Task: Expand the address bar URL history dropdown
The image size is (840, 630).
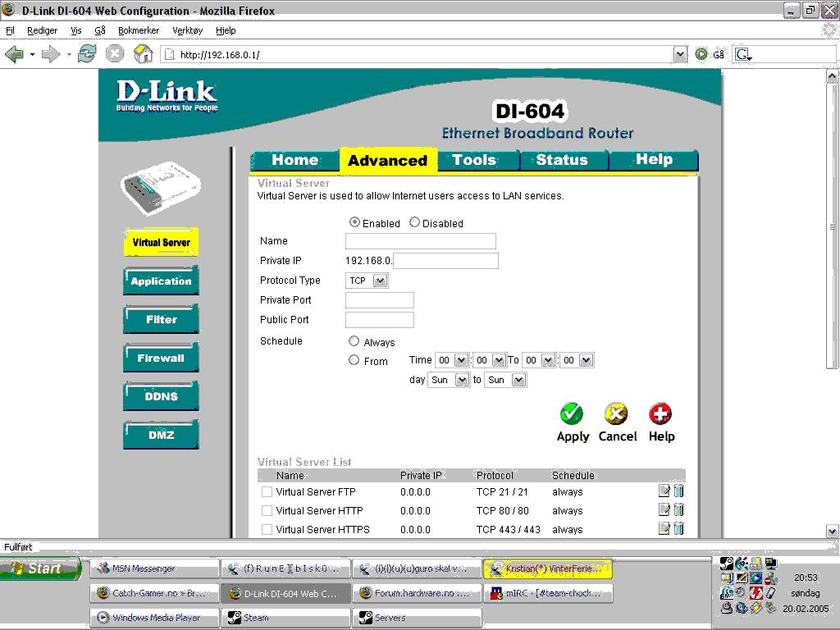Action: (x=680, y=55)
